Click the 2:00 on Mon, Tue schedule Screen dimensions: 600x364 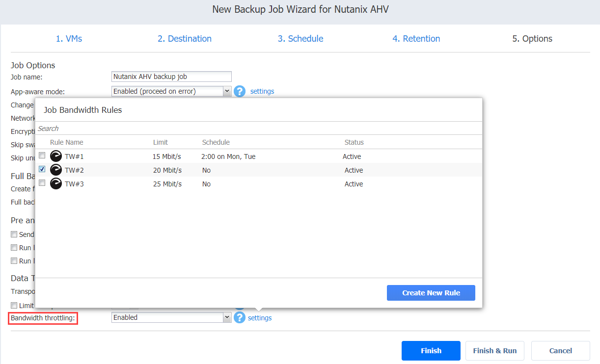228,156
